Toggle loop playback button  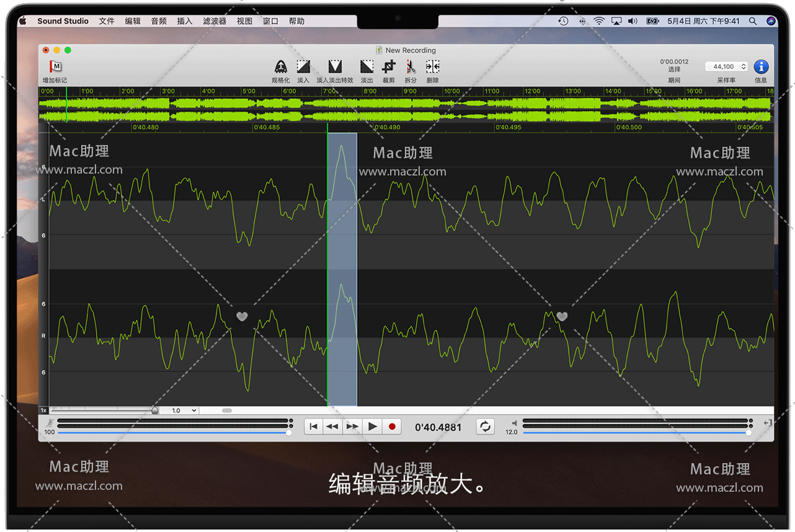pyautogui.click(x=486, y=427)
